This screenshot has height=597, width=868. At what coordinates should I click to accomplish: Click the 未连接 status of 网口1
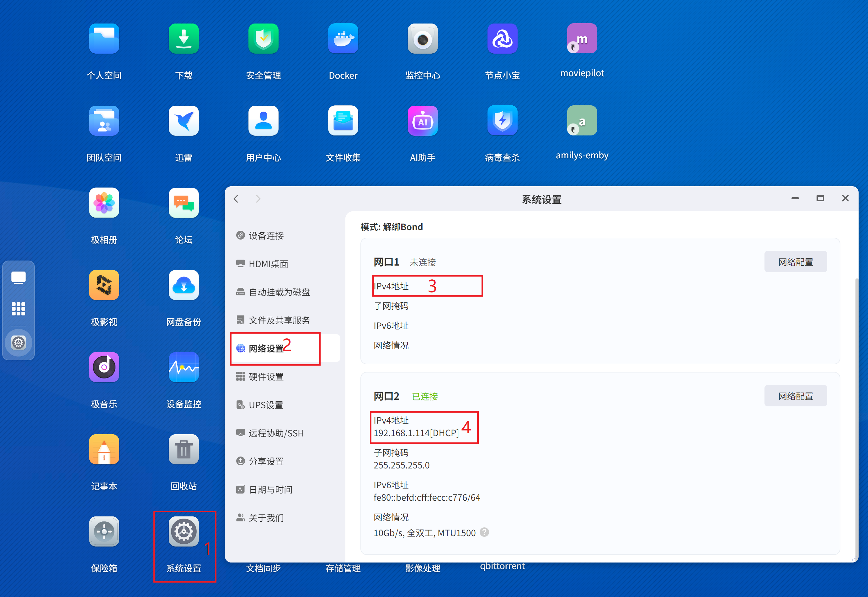coord(423,262)
